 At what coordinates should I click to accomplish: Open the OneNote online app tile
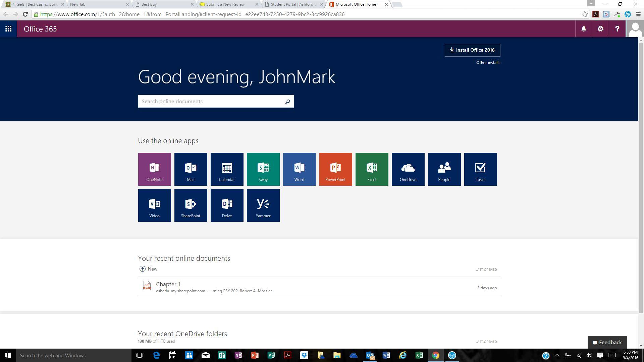coord(154,169)
